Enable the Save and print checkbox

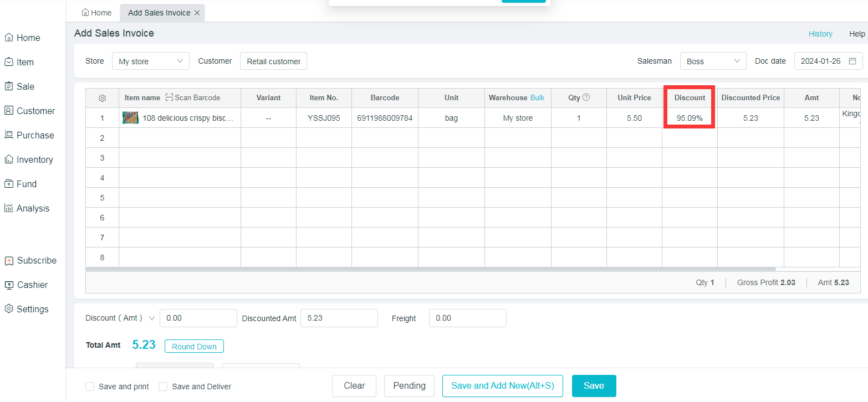click(x=90, y=386)
